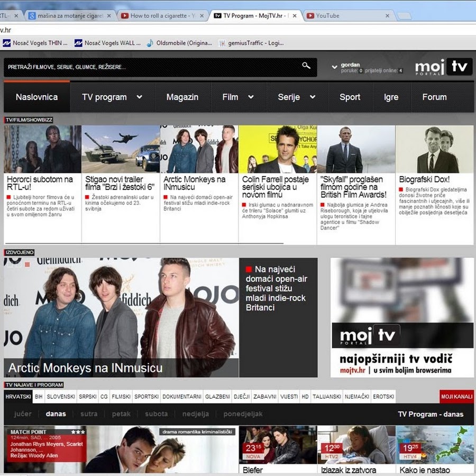Open a new browser tab
Screen dimensions: 476x476
[404, 16]
